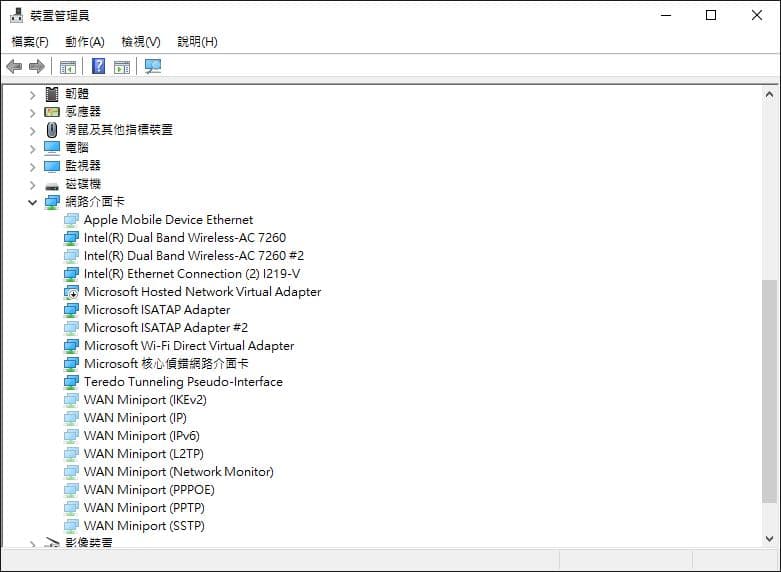The image size is (781, 572).
Task: Click the disabled icon of Microsoft Hosted Network Virtual Adapter
Action: 71,292
